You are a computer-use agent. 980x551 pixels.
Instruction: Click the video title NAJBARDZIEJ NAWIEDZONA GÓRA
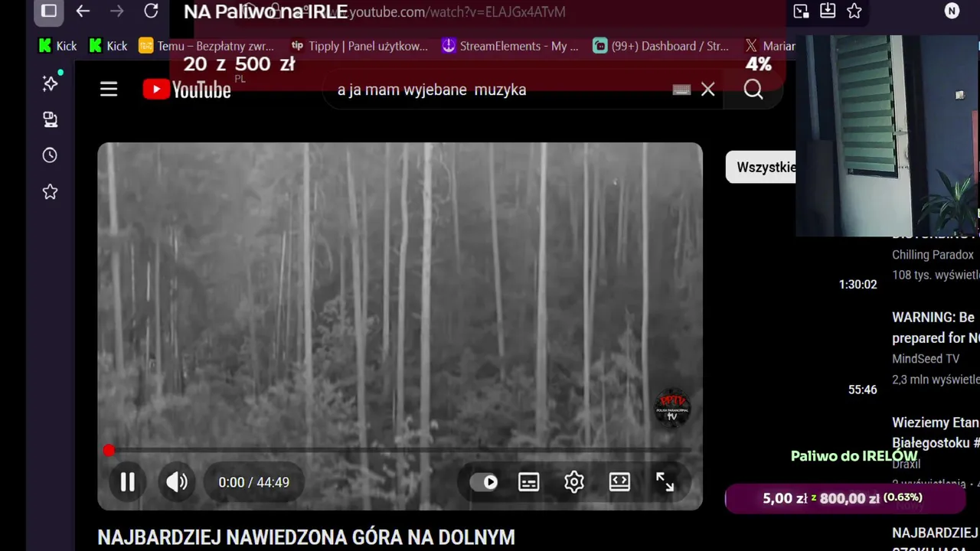coord(306,537)
